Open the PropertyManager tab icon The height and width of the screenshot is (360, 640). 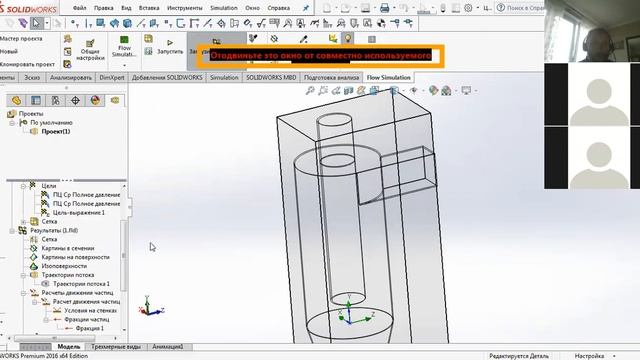[36, 100]
